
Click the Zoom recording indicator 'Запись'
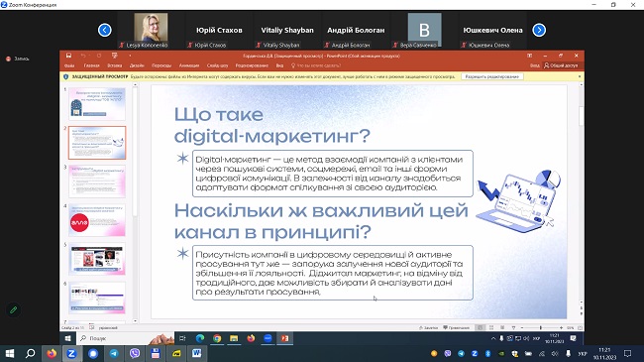[18, 59]
